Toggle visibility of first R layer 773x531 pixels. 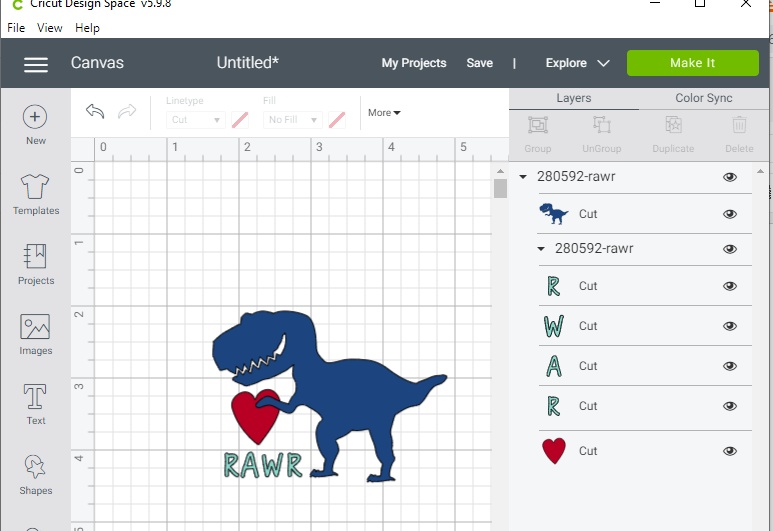coord(730,286)
